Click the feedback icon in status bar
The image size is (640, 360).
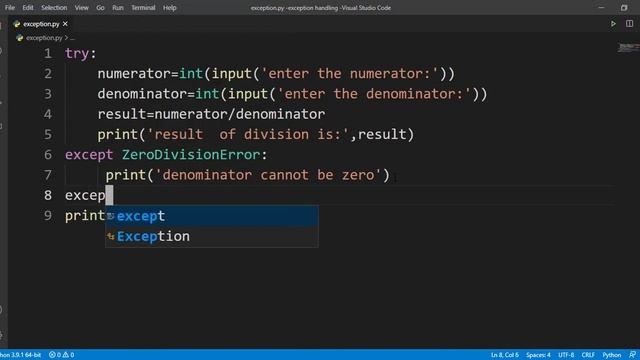click(x=632, y=355)
